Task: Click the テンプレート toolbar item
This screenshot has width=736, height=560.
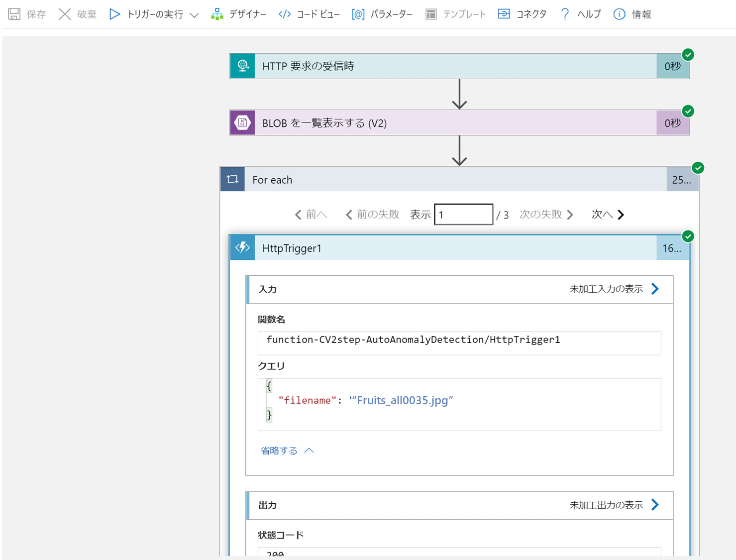Action: tap(456, 14)
